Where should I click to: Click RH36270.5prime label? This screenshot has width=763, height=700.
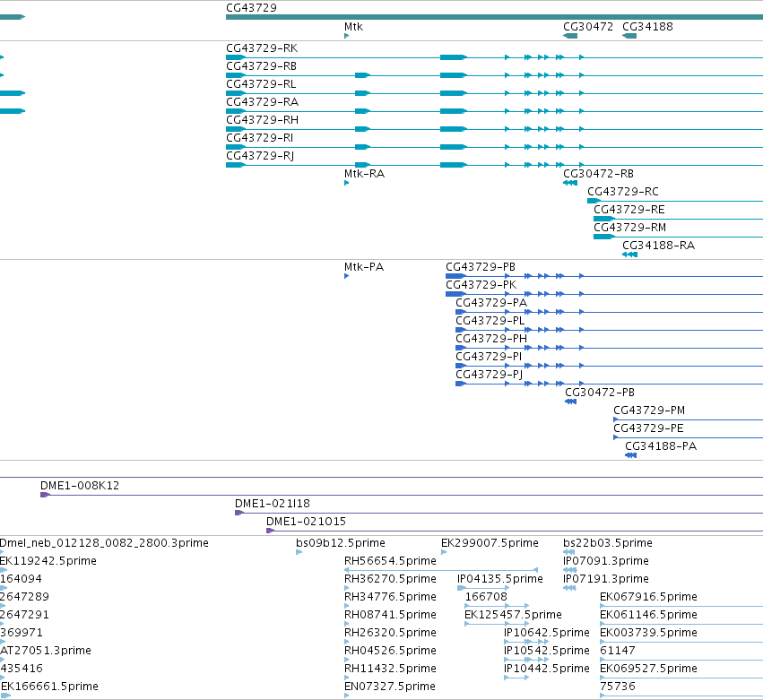pos(390,579)
